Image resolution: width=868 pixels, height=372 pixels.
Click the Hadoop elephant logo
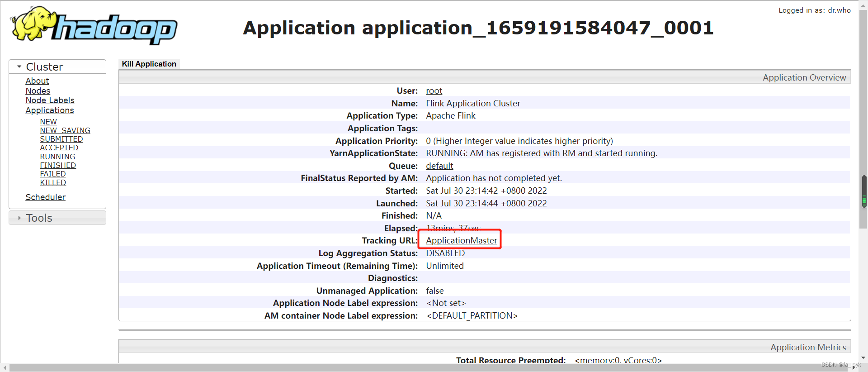coord(94,25)
